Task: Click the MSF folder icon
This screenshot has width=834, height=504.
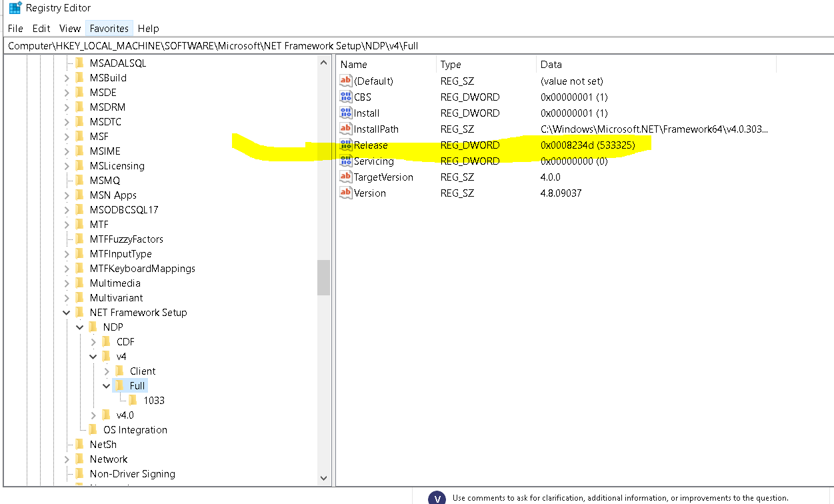Action: click(x=80, y=136)
